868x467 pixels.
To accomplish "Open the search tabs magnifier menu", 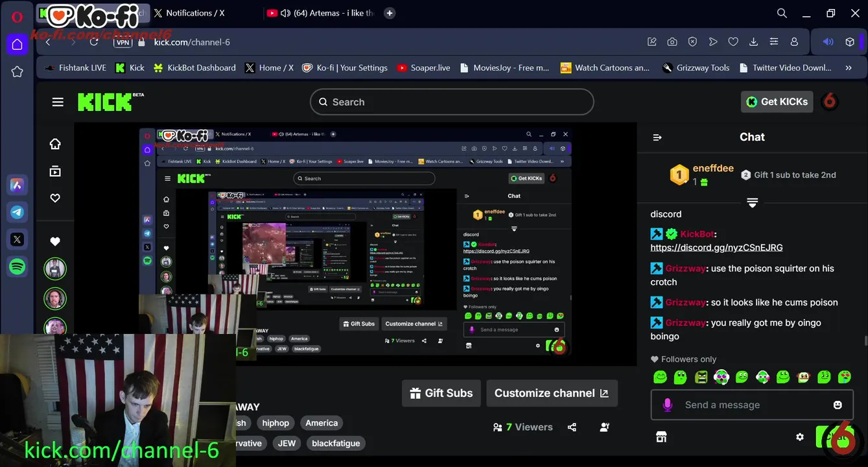I will coord(782,13).
